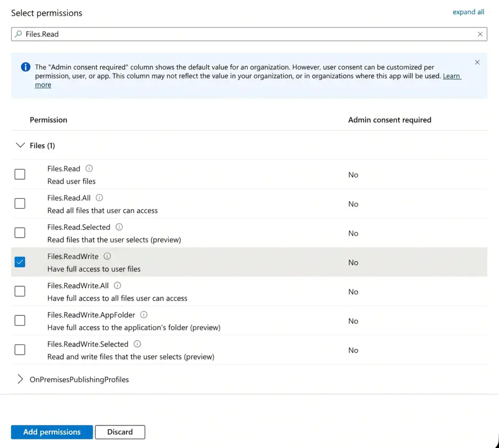Click the No value in Files.Read row
Screen dimensions: 499x448
(x=353, y=175)
